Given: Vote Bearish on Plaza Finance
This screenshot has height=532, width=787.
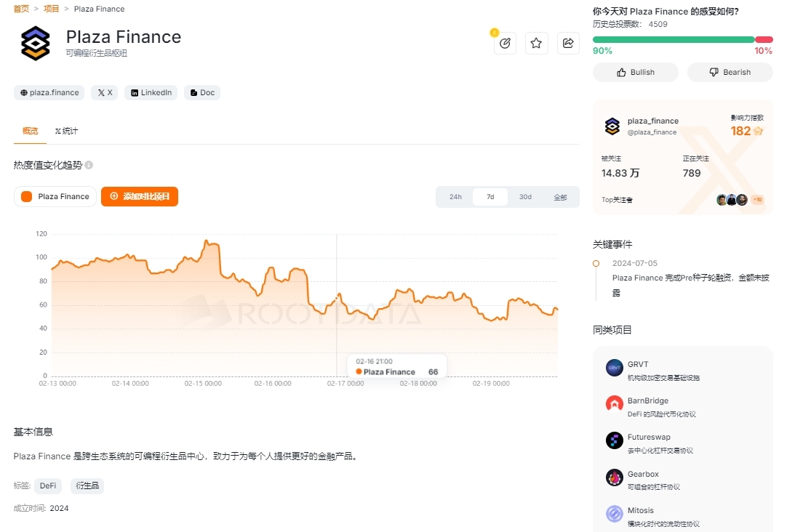Looking at the screenshot, I should pyautogui.click(x=730, y=73).
